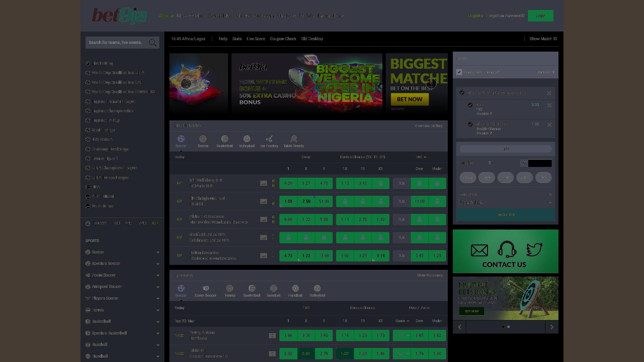Open 2.5 goals dropdown for Young African
Screen dimensions: 644x362
401,336
